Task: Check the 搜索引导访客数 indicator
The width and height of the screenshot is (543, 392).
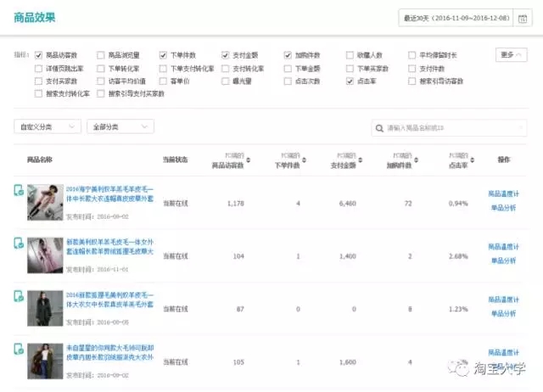Action: tap(412, 81)
